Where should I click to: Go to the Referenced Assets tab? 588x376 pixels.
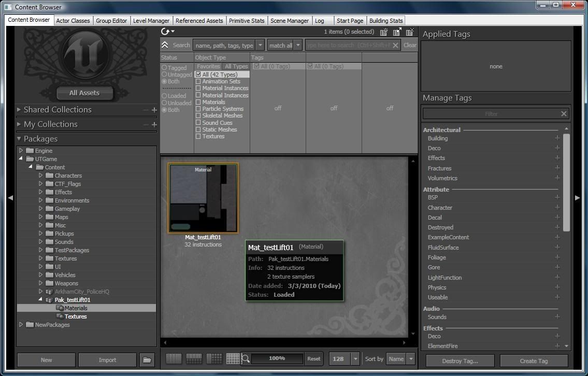199,21
